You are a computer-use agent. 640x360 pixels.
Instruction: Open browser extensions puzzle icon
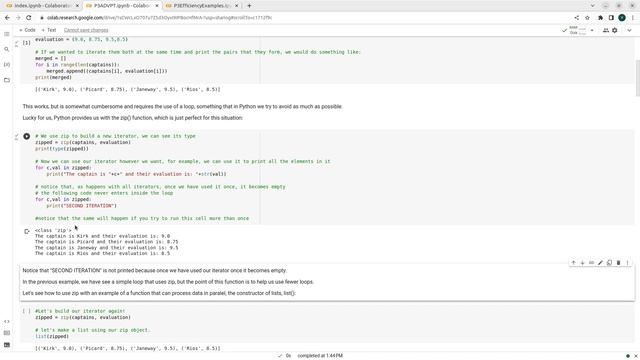[x=600, y=18]
